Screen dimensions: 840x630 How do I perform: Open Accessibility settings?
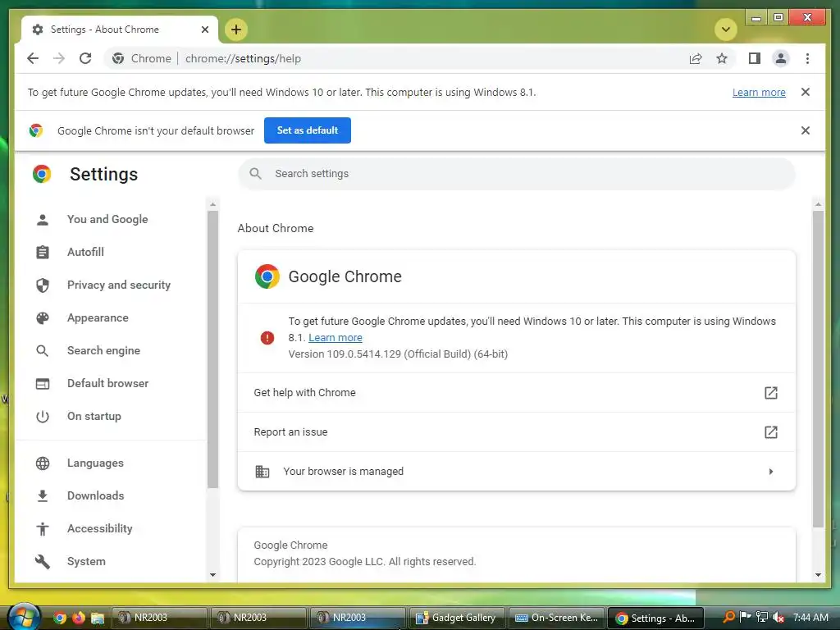tap(99, 528)
